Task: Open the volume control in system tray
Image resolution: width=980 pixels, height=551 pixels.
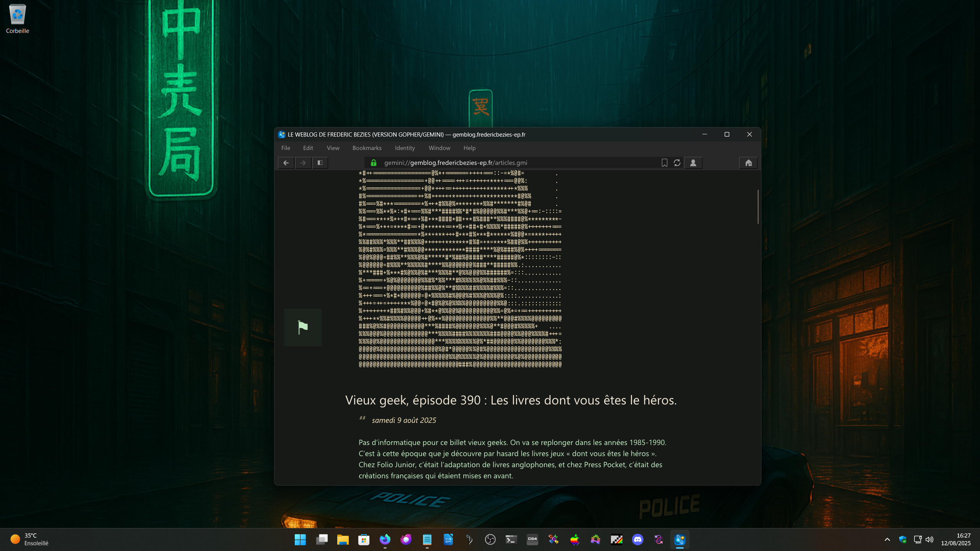Action: point(929,540)
